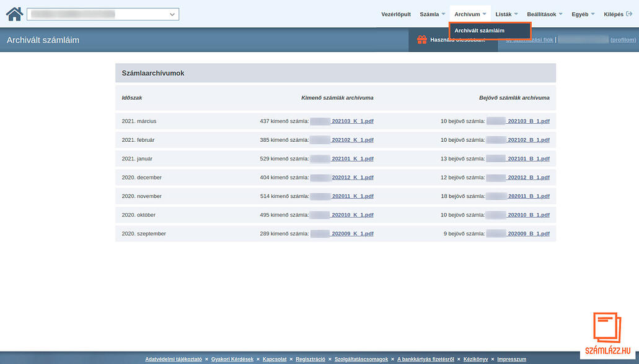Open the Archívum menu
Viewport: 639px width, 364px height.
tap(470, 14)
